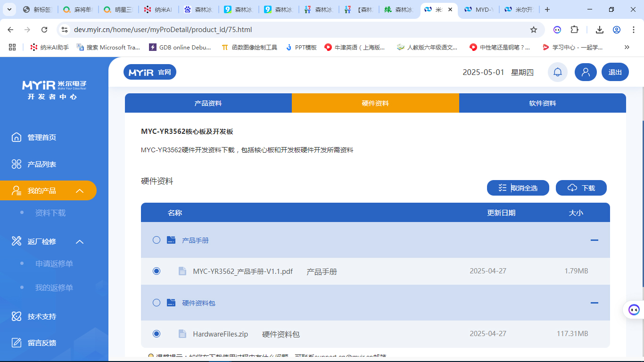Toggle radio for HardwareFiles.zip row
This screenshot has width=644, height=362.
point(157,334)
